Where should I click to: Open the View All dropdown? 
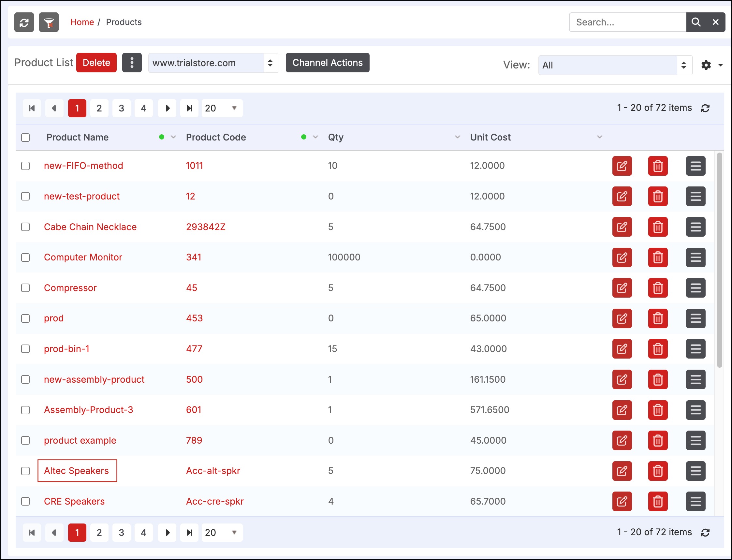(x=615, y=65)
